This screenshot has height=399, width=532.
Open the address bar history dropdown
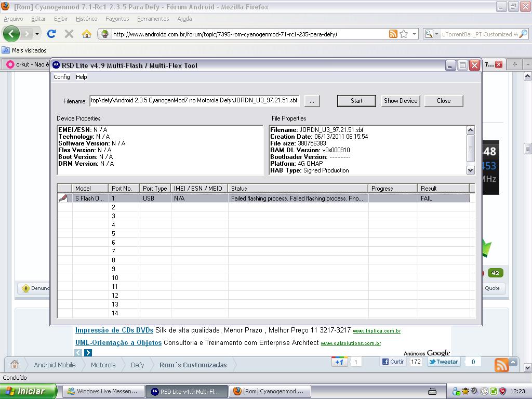click(x=414, y=34)
